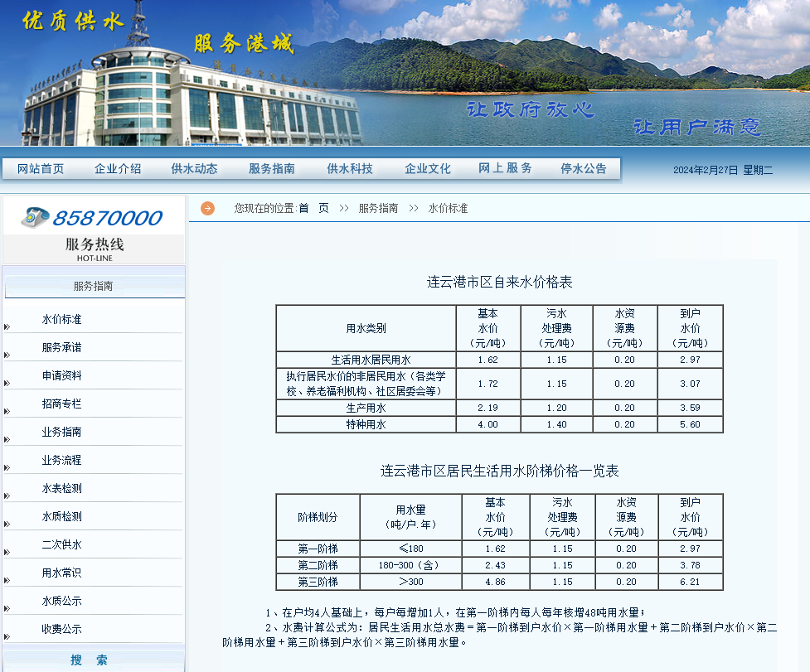The image size is (810, 672).
Task: Go to 企业介绍 in the navigation bar
Action: point(118,168)
